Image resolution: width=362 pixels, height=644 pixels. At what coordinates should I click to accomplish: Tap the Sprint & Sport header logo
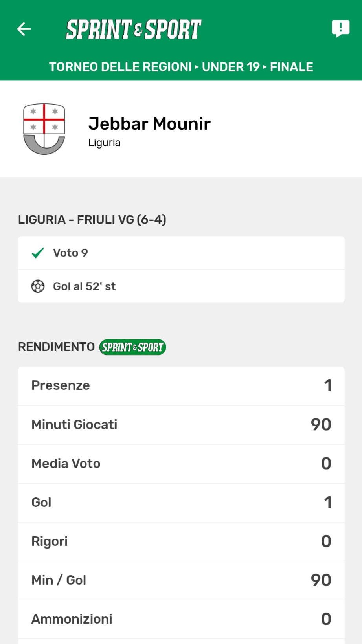[x=134, y=29]
